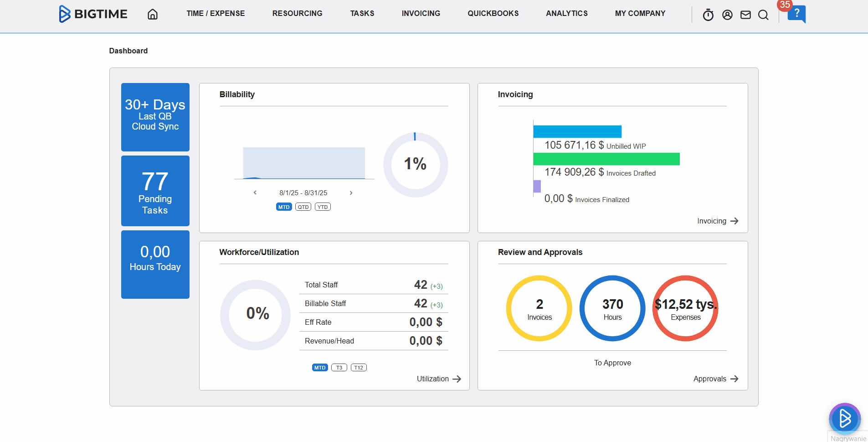Open Approvals from Review and Approvals panel
This screenshot has width=868, height=442.
coord(715,379)
